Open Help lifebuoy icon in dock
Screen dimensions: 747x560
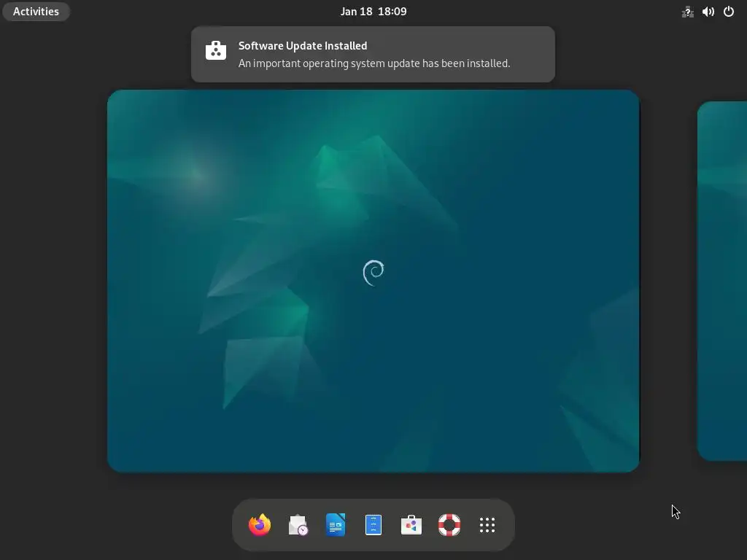pyautogui.click(x=449, y=525)
